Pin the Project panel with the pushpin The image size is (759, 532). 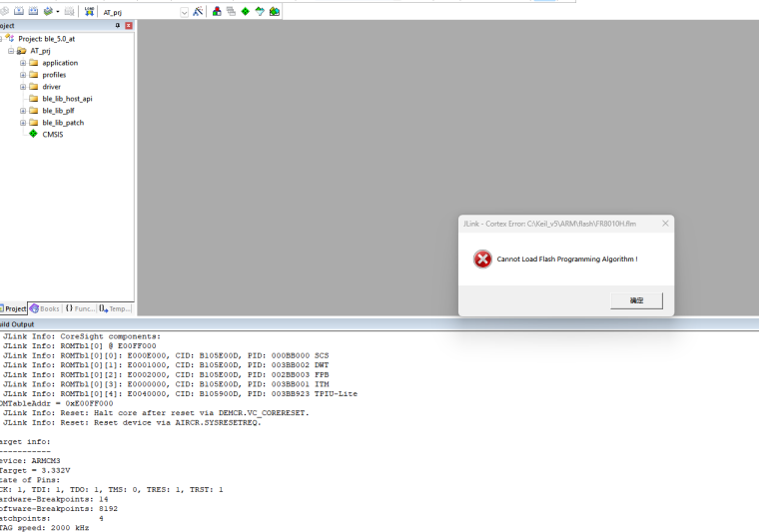[x=118, y=26]
